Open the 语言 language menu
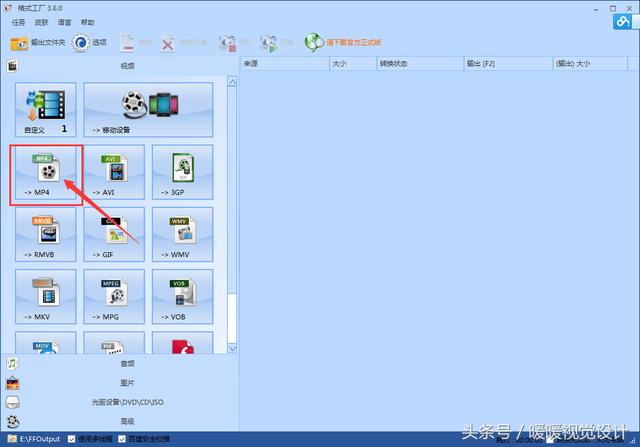This screenshot has width=640, height=447. [64, 22]
